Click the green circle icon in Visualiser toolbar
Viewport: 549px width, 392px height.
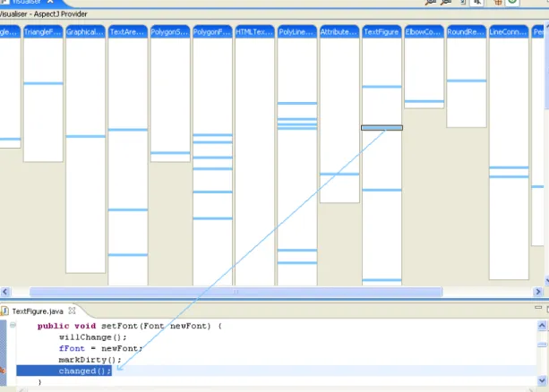click(x=512, y=2)
